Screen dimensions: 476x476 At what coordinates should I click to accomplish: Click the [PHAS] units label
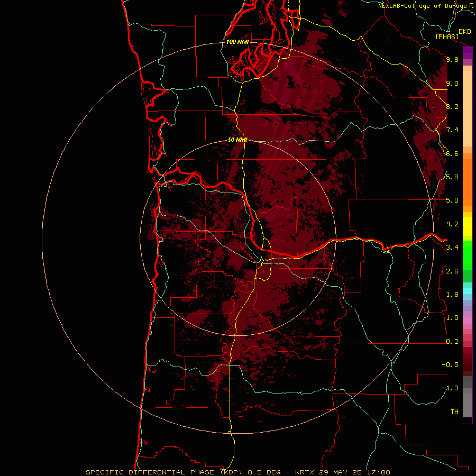point(447,36)
